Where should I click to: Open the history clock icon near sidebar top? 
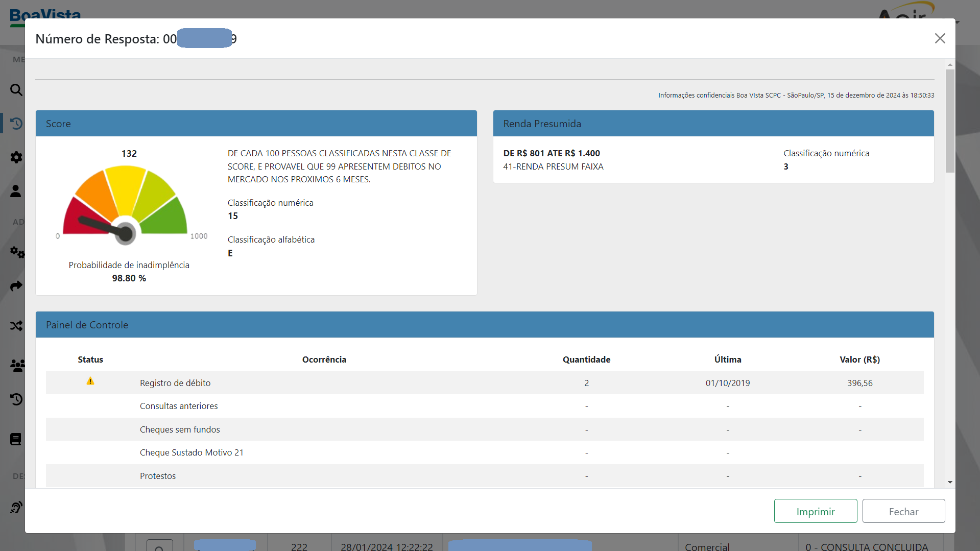[16, 124]
